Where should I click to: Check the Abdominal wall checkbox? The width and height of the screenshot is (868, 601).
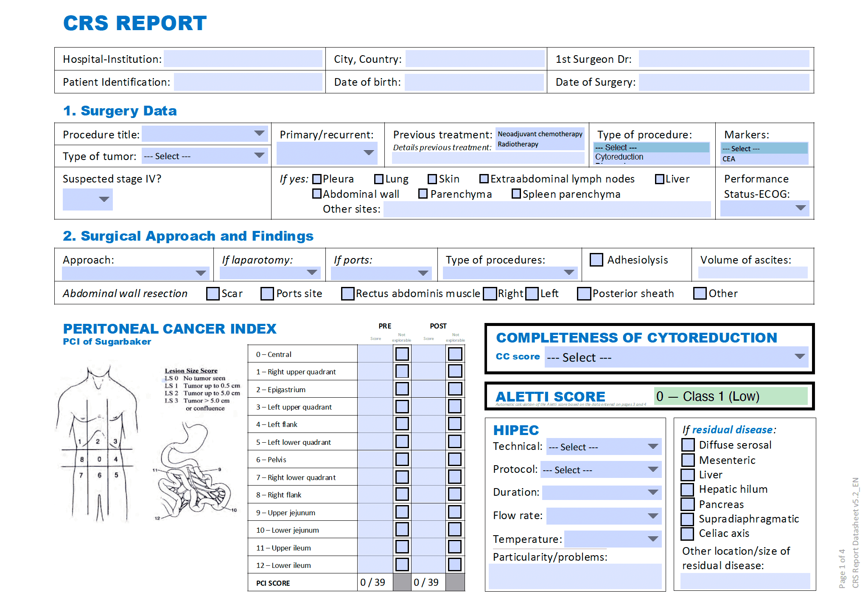click(x=317, y=194)
